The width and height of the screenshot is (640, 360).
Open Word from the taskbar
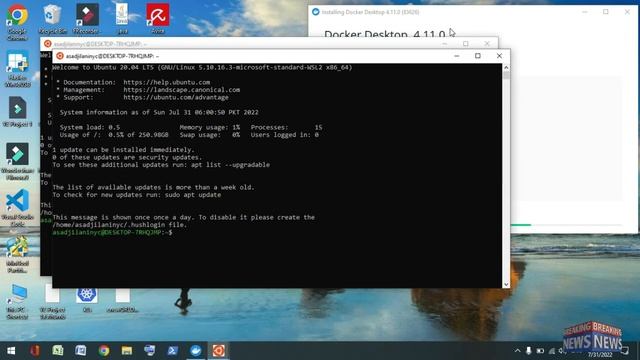pos(80,351)
